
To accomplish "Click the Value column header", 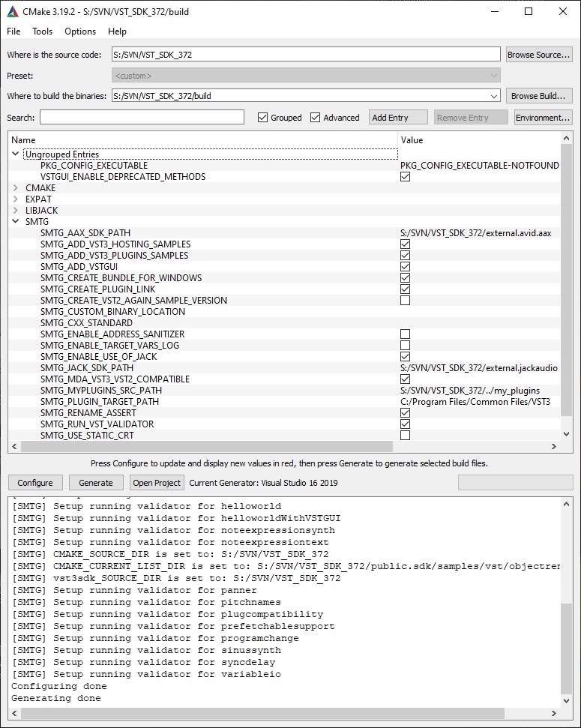I will click(x=479, y=139).
